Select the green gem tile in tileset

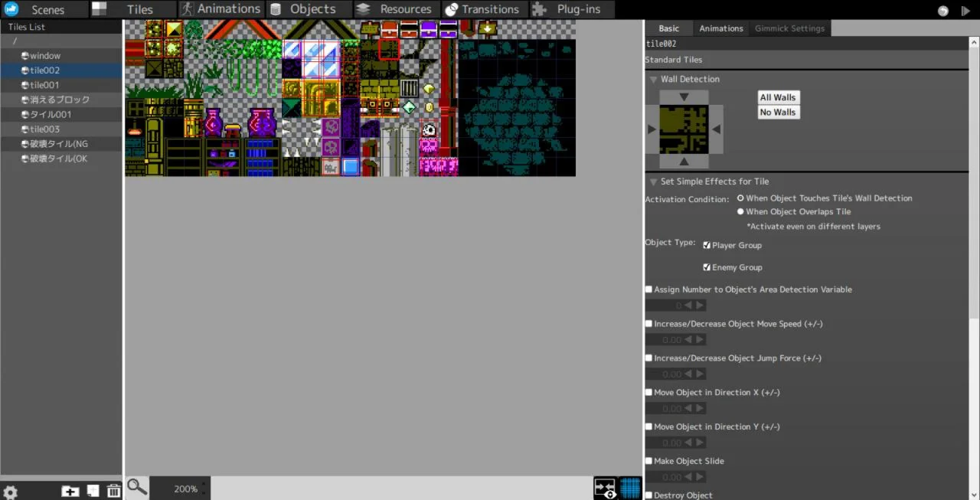click(x=409, y=107)
